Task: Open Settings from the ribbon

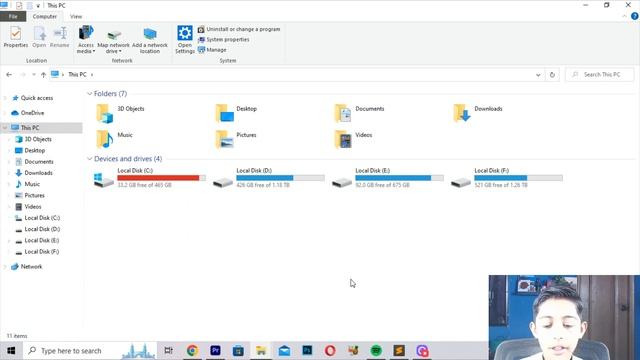Action: point(184,39)
